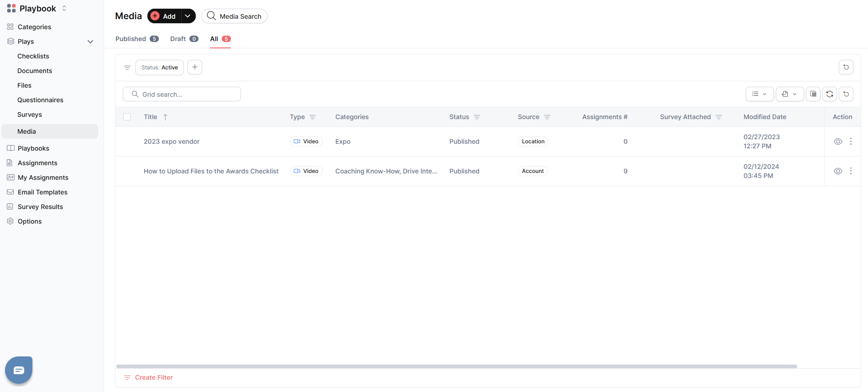
Task: Click the Account source tag
Action: 533,171
